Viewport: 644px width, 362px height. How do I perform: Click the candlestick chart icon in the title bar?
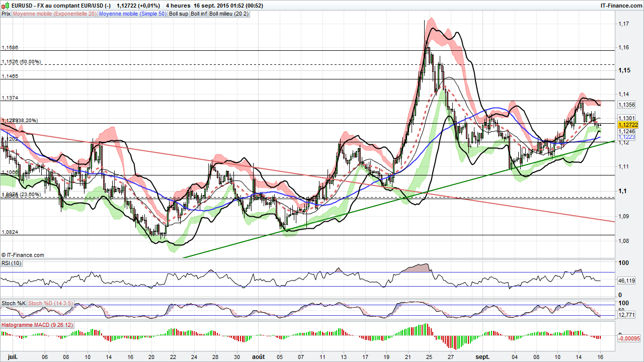click(4, 4)
